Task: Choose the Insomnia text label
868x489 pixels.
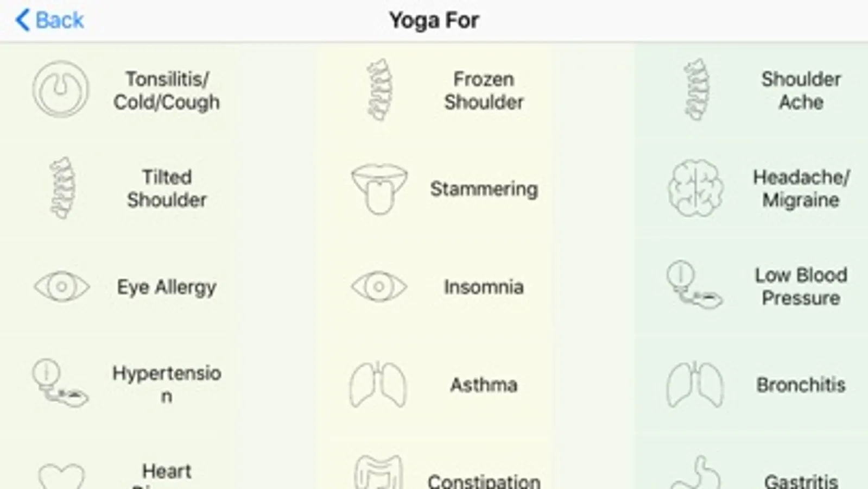Action: 484,287
